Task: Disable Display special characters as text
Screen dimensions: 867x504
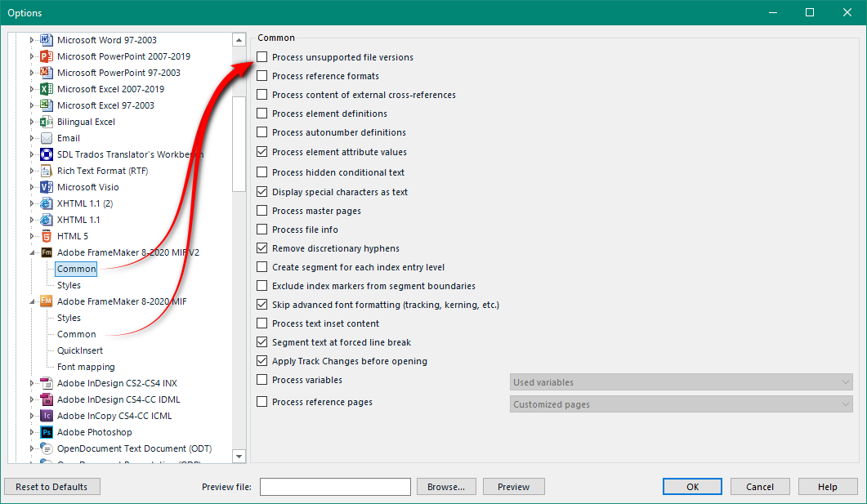Action: pyautogui.click(x=262, y=192)
